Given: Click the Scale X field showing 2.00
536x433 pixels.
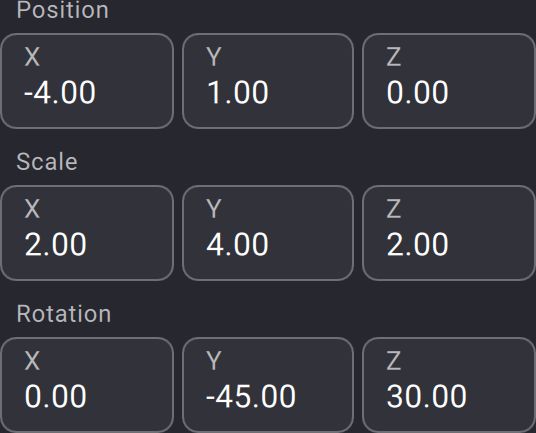Looking at the screenshot, I should (x=87, y=233).
